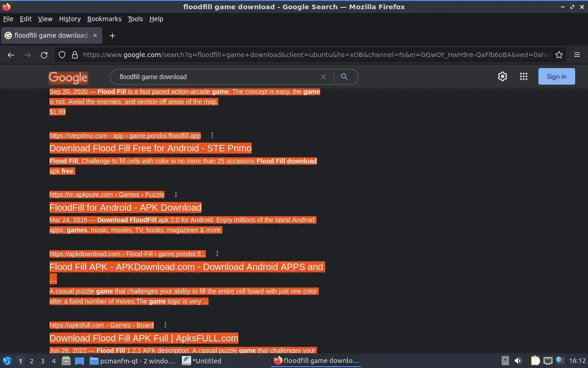This screenshot has width=588, height=368.
Task: Open the File menu
Action: pyautogui.click(x=8, y=19)
